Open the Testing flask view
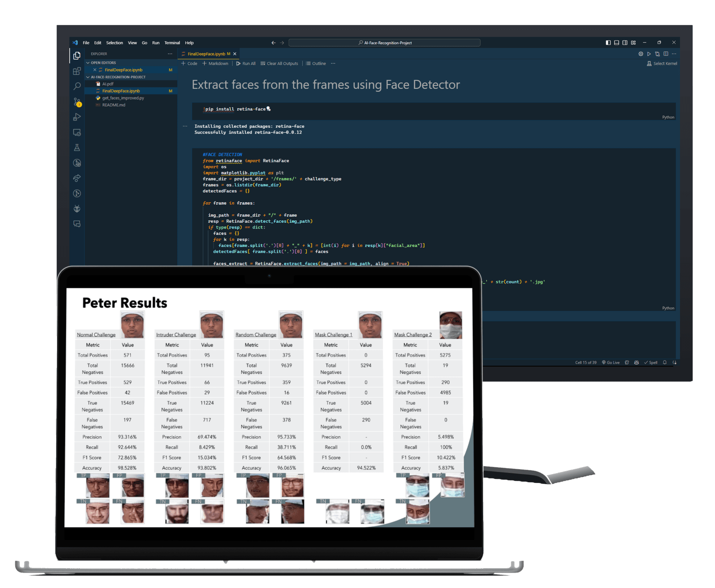This screenshot has width=715, height=588. point(77,147)
